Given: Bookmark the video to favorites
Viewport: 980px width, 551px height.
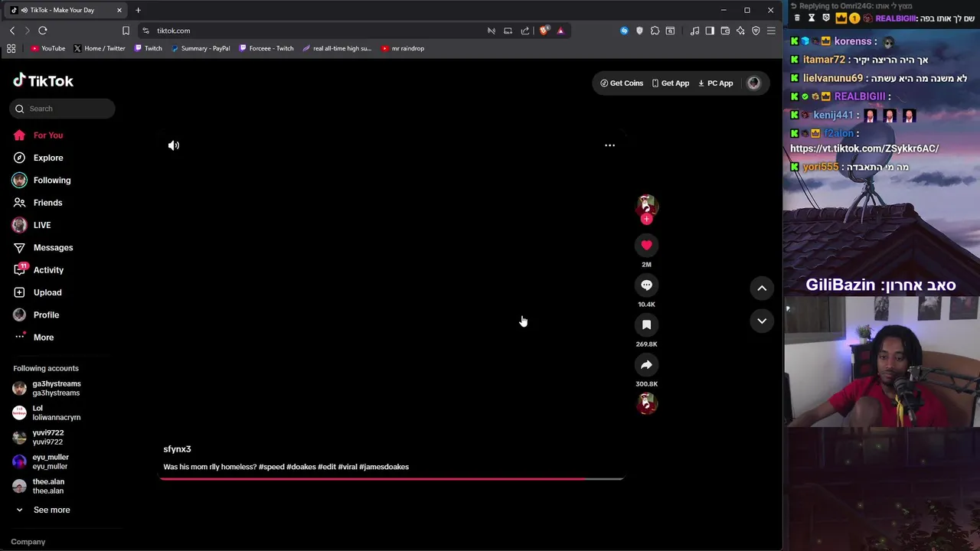Looking at the screenshot, I should (x=646, y=324).
